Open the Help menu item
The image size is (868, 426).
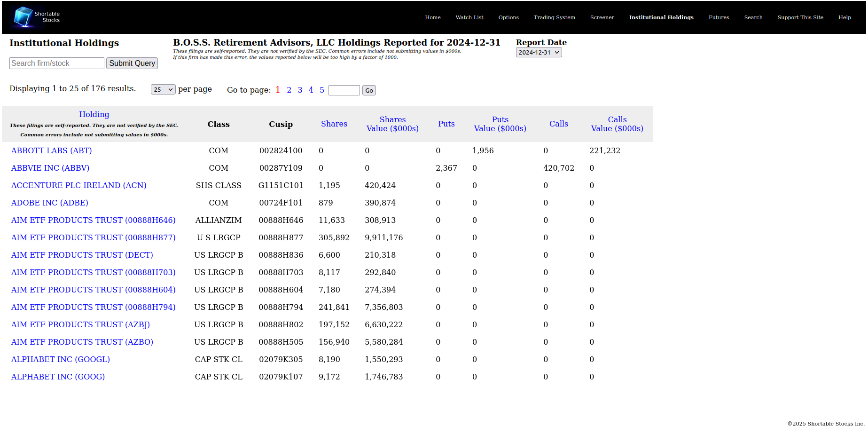point(845,17)
